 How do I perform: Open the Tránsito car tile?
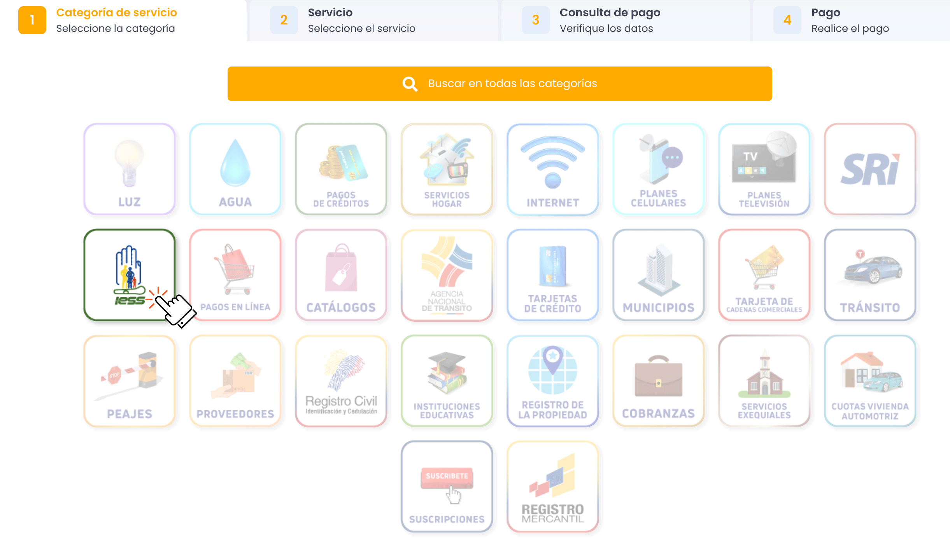870,275
